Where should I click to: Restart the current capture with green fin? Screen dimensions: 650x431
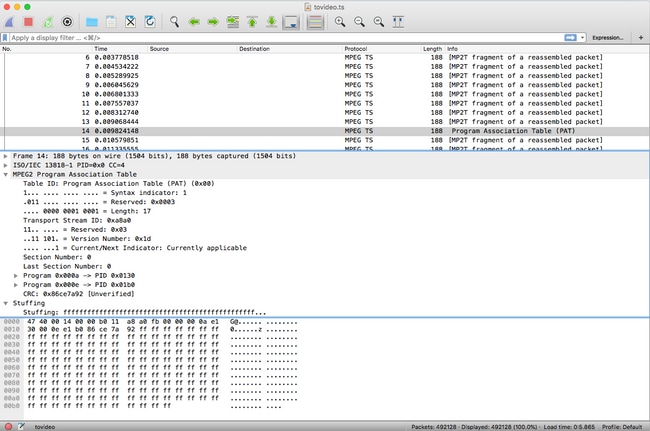tap(48, 22)
